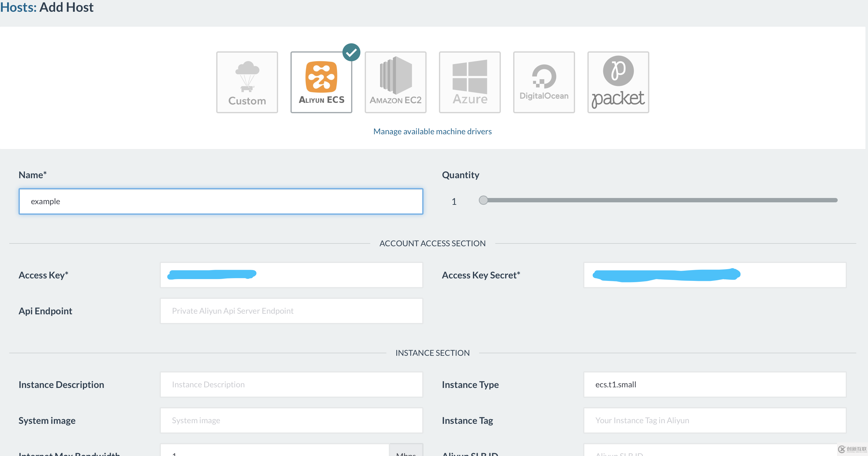The image size is (868, 456).
Task: Click the Instance Description input field
Action: tap(290, 384)
